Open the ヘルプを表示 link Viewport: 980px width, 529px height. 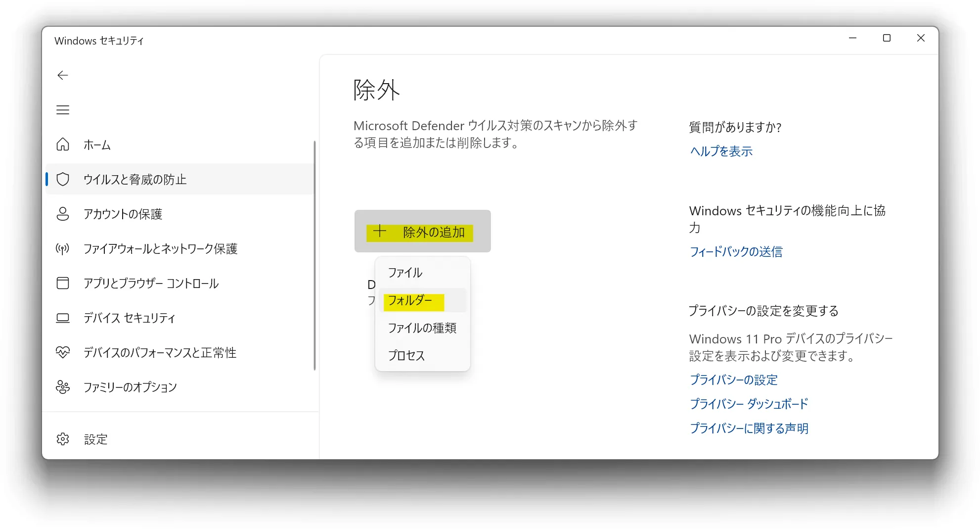[721, 151]
